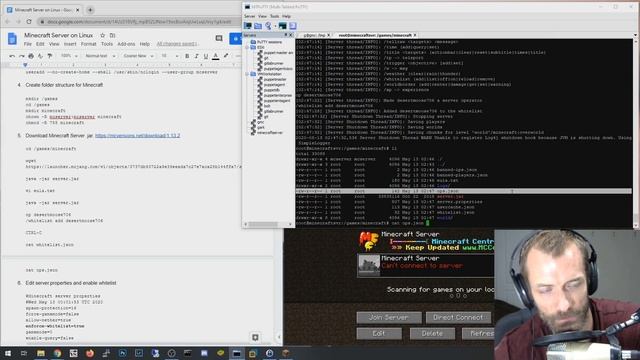
Task: Click the explore button at document bottom
Action: [x=255, y=337]
